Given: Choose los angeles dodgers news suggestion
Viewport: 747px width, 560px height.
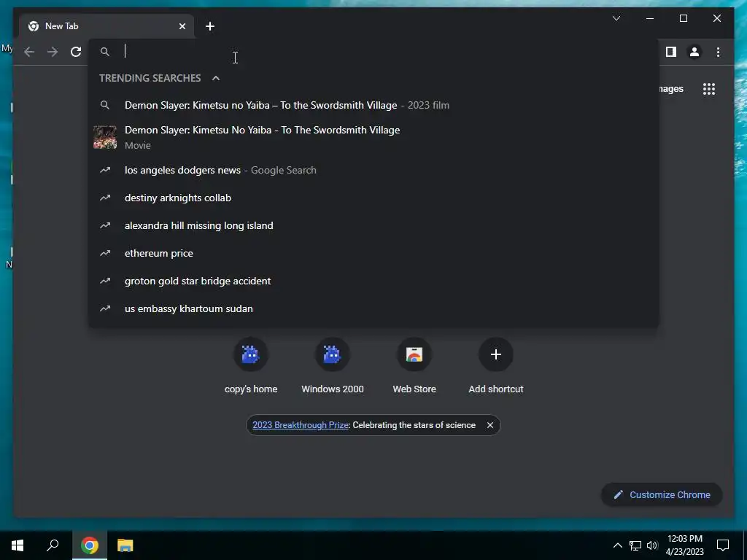Looking at the screenshot, I should coord(373,170).
